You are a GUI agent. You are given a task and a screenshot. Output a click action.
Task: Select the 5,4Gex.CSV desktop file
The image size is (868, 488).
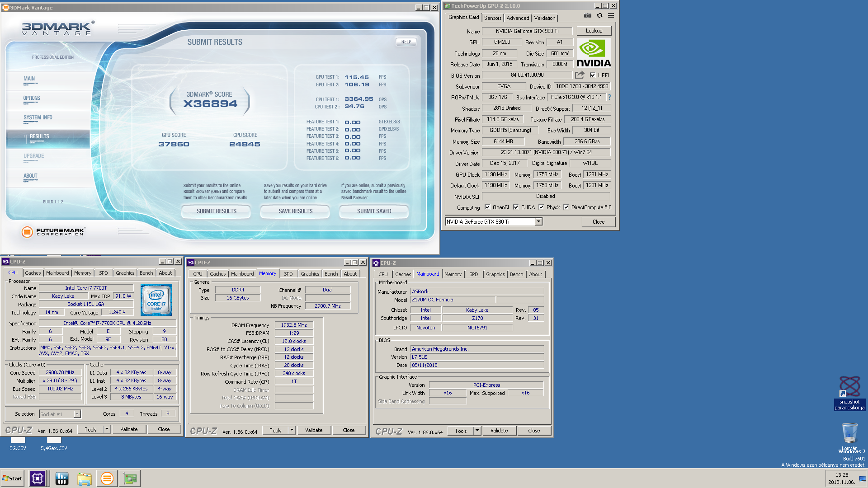(x=54, y=444)
